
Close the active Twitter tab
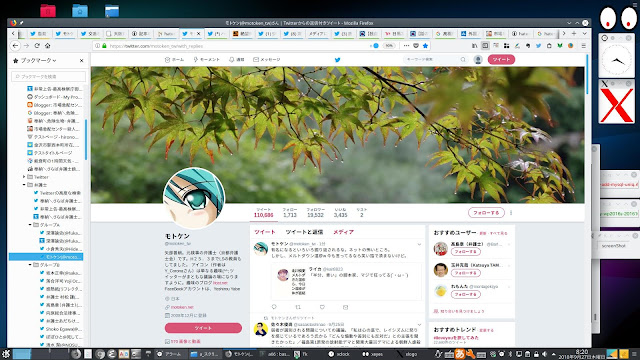tap(199, 34)
